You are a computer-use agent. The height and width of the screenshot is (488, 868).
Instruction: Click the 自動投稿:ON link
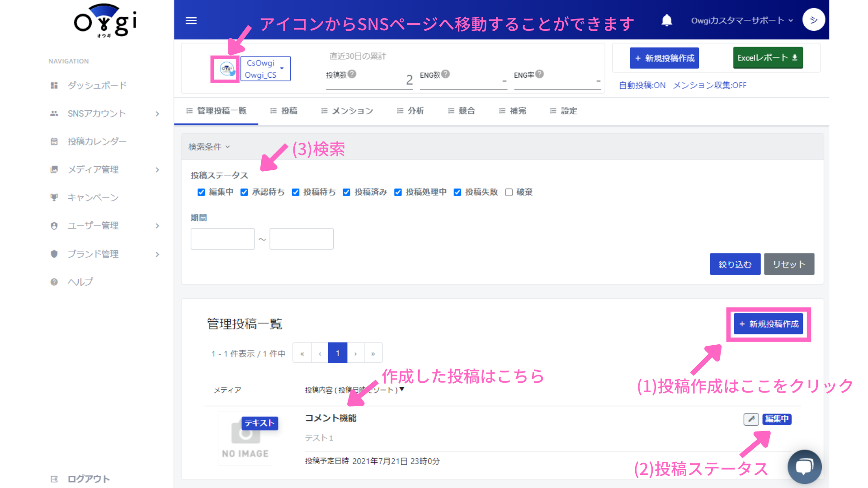pyautogui.click(x=642, y=85)
